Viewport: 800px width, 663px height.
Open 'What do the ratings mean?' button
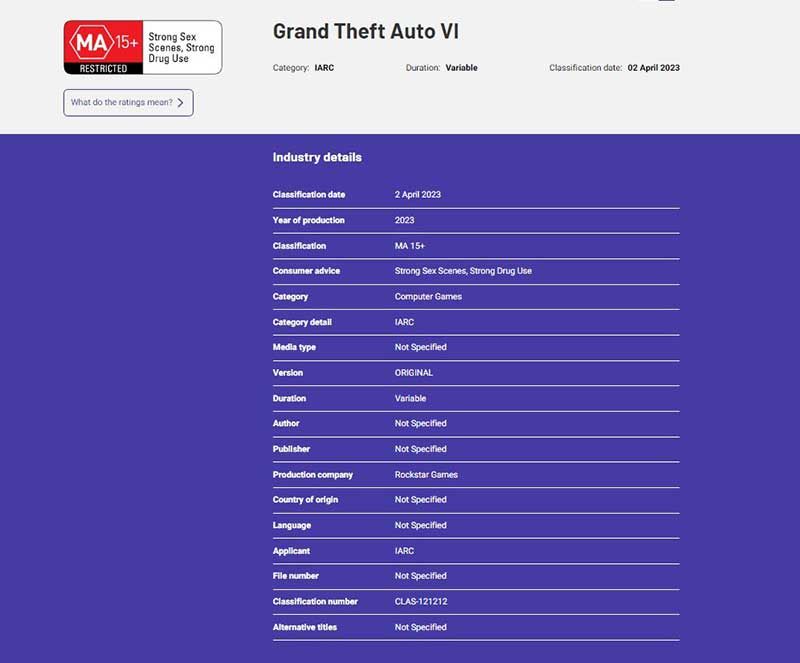(x=128, y=103)
